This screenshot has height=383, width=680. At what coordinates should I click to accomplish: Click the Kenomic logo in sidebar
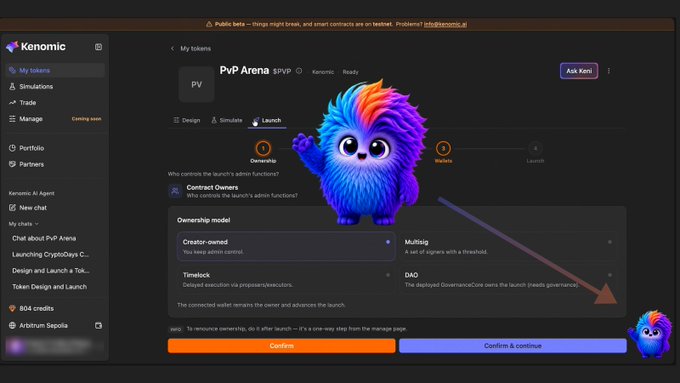coord(36,46)
